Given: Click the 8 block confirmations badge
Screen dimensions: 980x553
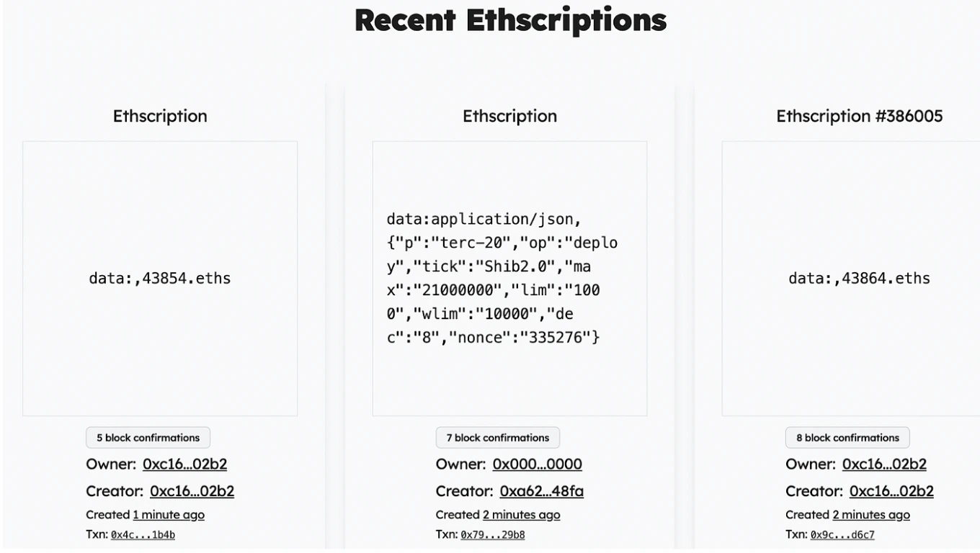Looking at the screenshot, I should pos(847,438).
